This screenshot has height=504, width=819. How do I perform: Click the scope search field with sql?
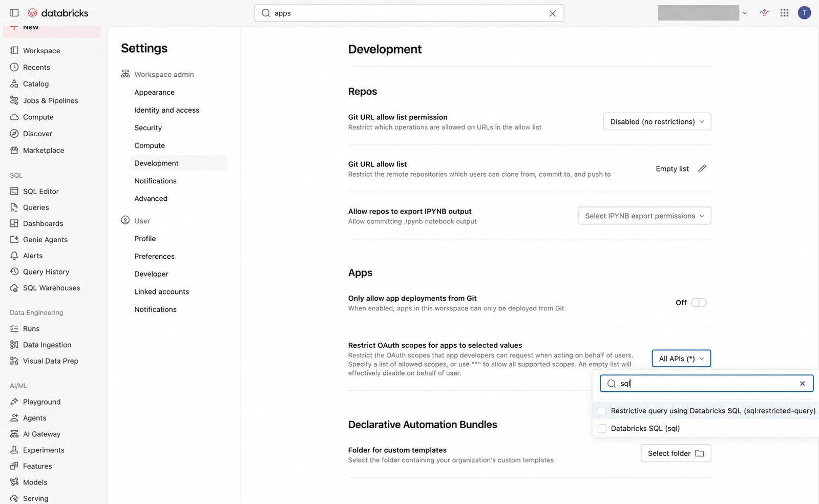[706, 384]
